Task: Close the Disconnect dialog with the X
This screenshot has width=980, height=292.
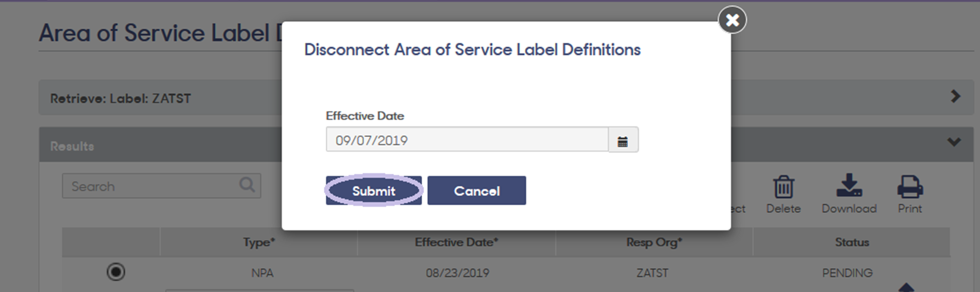Action: [732, 20]
